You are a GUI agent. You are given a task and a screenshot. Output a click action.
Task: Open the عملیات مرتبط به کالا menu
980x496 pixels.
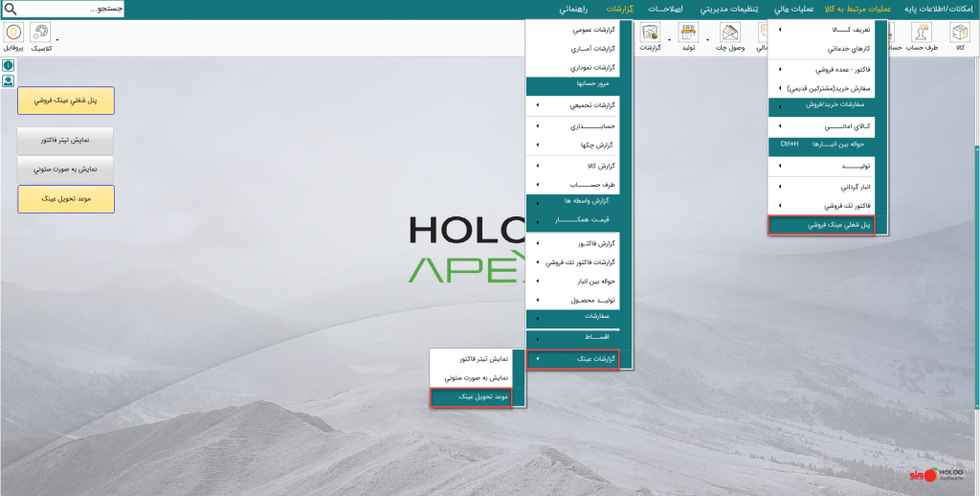tap(856, 10)
